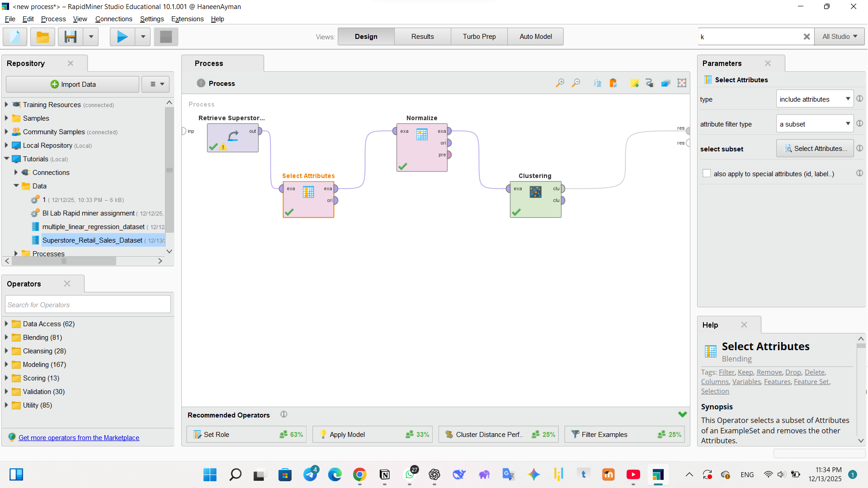This screenshot has height=488, width=868.
Task: Add a note with the yellow sticky icon
Action: (x=634, y=83)
